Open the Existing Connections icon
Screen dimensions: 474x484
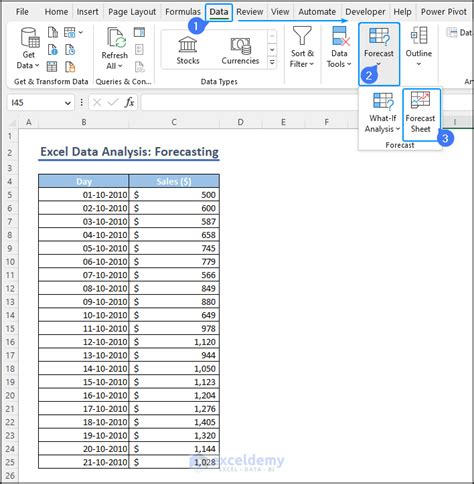click(x=70, y=67)
